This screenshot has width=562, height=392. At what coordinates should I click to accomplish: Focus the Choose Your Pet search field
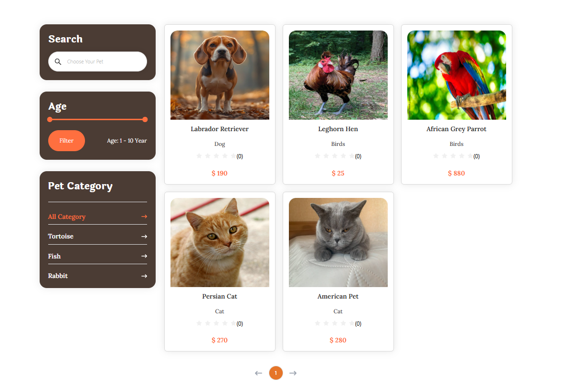[97, 62]
